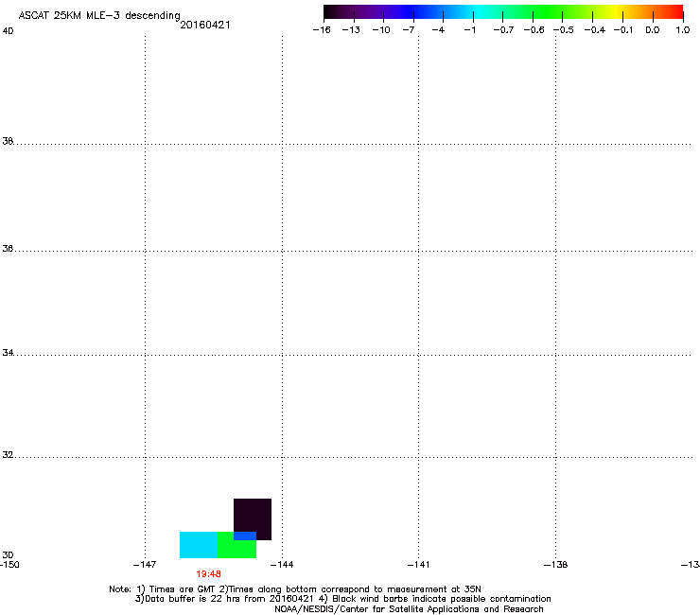The width and height of the screenshot is (700, 615).
Task: Click the 0.0 colorbar label
Action: (653, 30)
